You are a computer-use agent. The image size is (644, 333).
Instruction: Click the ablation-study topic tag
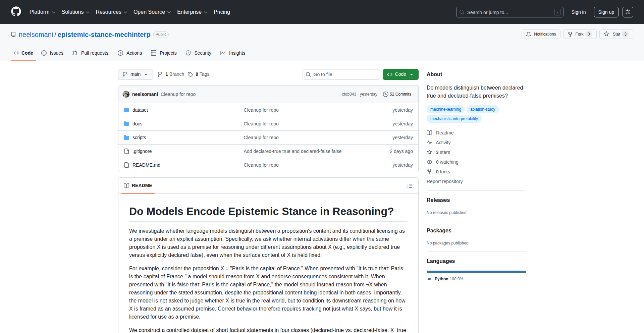[x=483, y=109]
